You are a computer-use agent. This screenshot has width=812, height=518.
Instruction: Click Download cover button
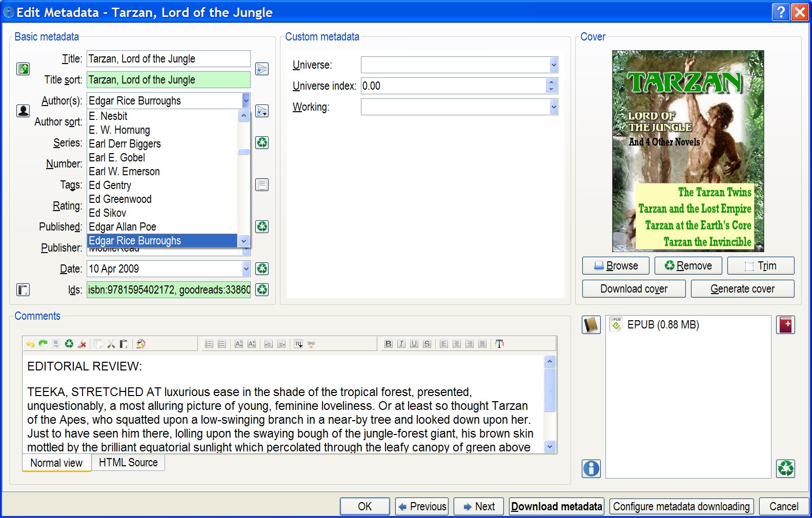click(634, 289)
